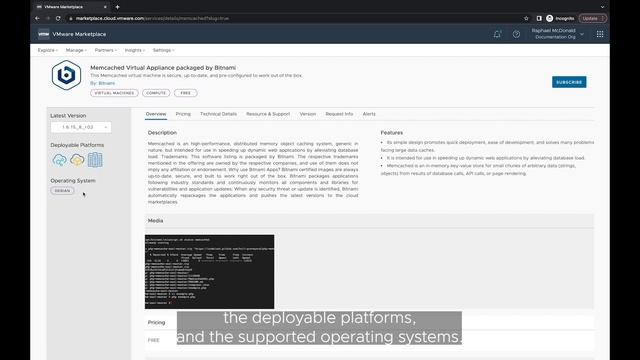Open the Bitnami publisher link

click(107, 83)
